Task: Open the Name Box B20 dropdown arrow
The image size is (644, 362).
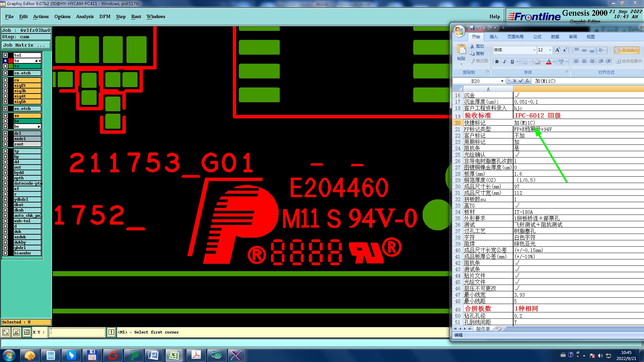Action: tap(502, 81)
